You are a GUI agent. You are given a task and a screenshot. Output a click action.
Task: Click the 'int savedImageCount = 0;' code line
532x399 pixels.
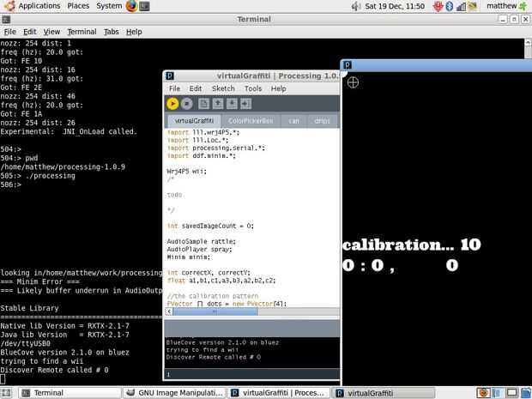click(210, 226)
